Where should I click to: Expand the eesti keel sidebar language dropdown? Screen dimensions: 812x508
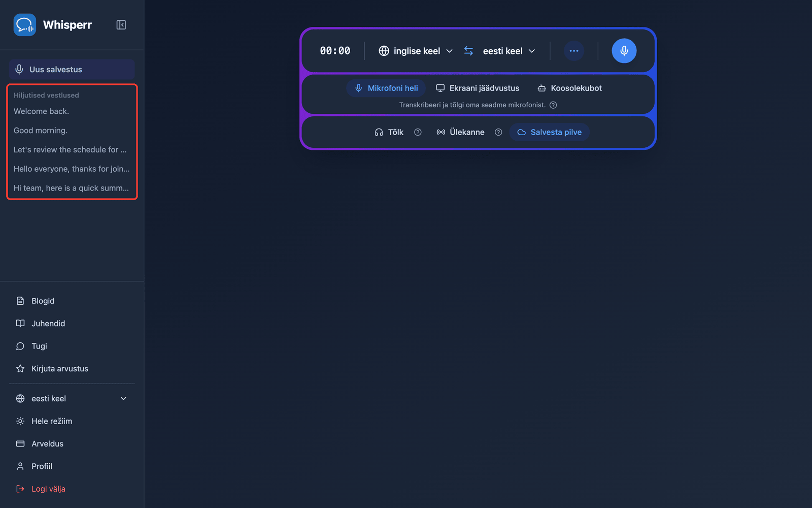72,399
